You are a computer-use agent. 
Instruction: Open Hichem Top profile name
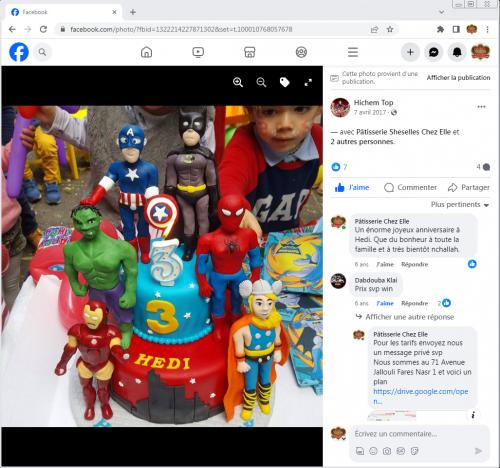[x=373, y=102]
